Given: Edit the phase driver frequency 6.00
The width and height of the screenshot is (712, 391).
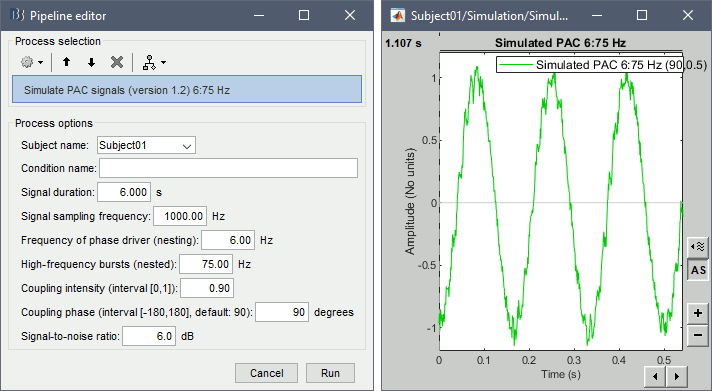Looking at the screenshot, I should coord(228,240).
